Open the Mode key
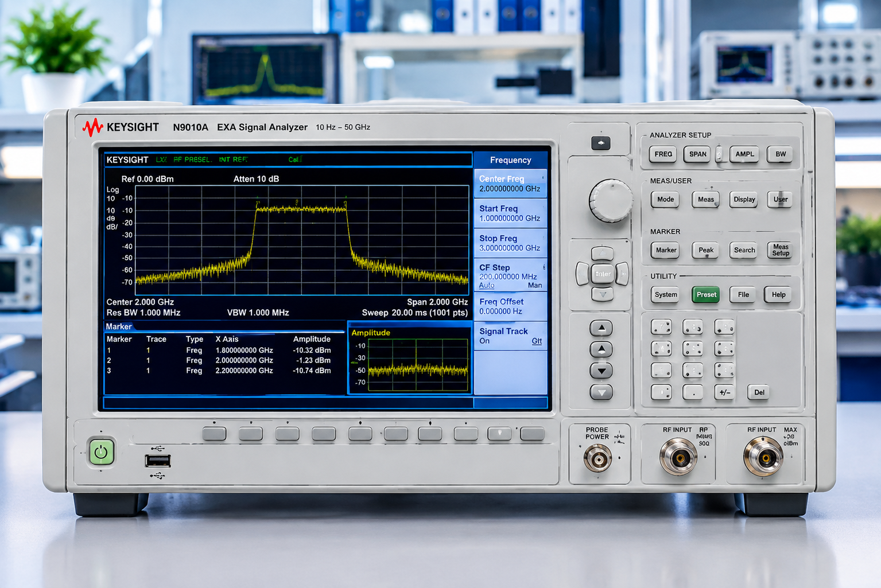 pos(665,200)
